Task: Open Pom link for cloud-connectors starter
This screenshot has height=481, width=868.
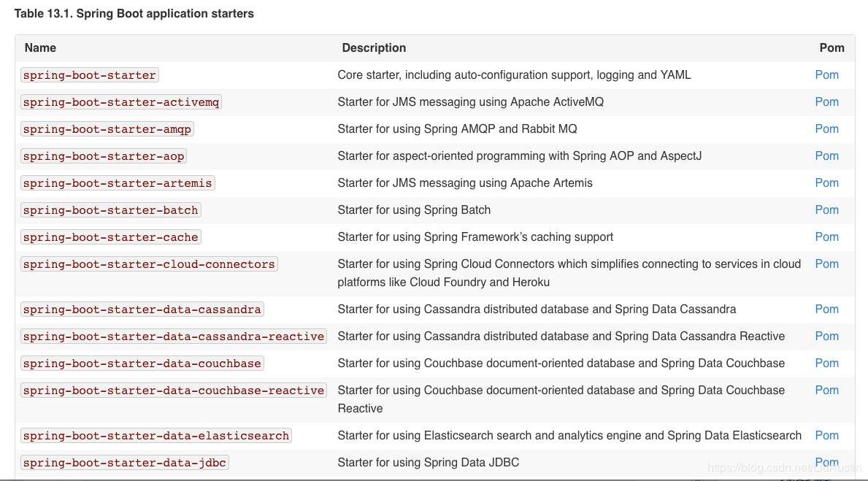Action: (826, 264)
